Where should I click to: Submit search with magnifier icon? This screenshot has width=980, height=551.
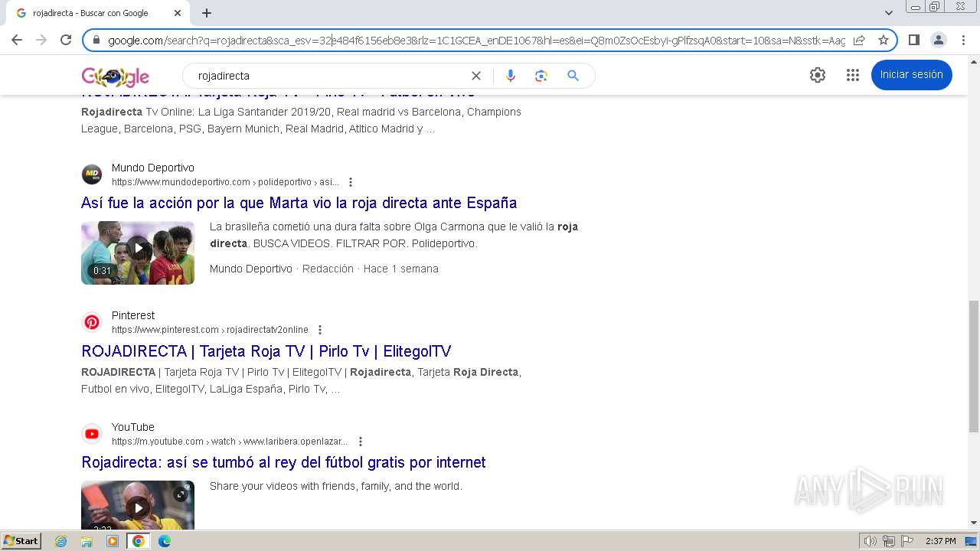[573, 76]
